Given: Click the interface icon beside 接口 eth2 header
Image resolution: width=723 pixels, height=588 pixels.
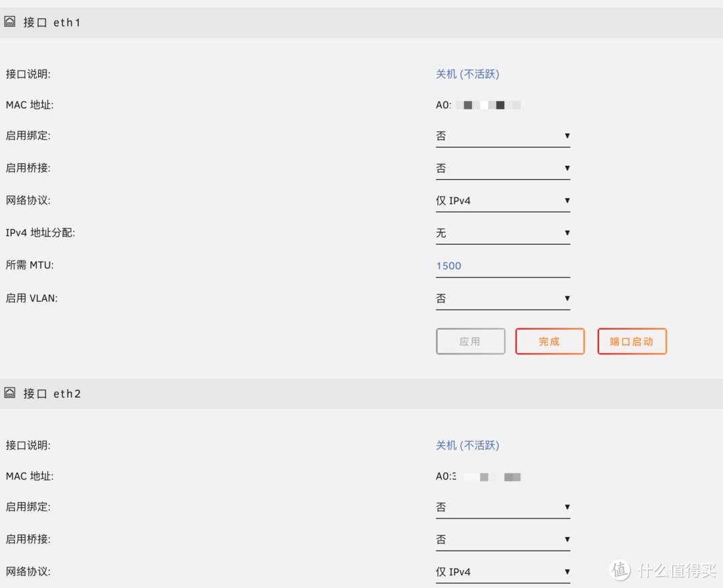Looking at the screenshot, I should tap(9, 393).
